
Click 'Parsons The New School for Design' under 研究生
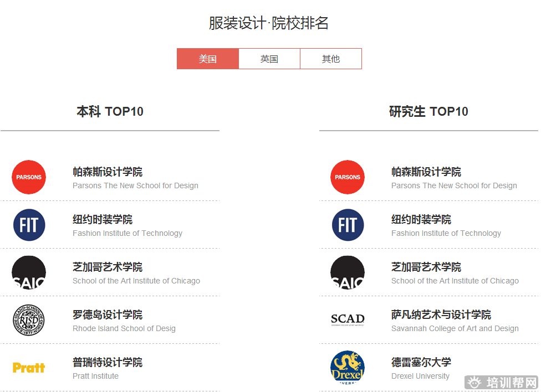454,186
